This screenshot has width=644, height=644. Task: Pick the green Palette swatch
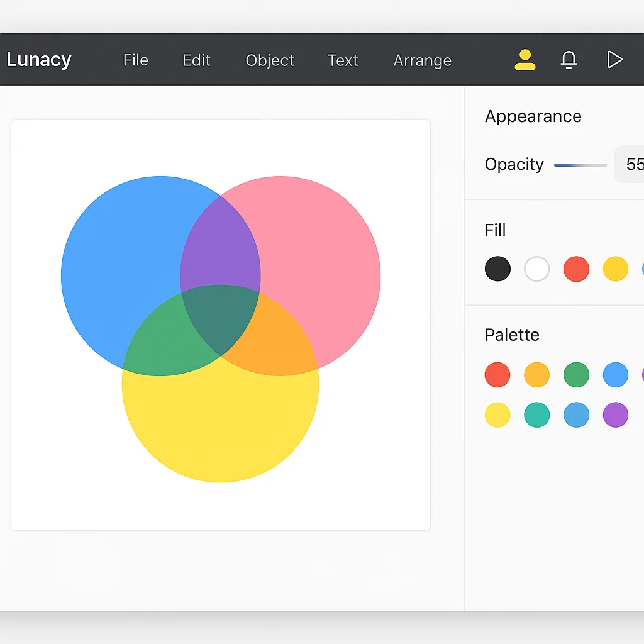pos(576,374)
